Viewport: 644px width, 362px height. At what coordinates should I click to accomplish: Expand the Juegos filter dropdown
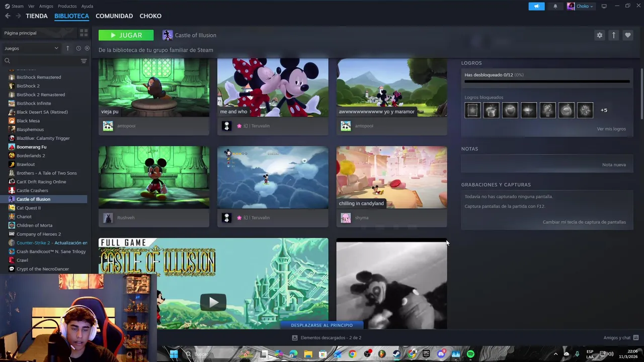(31, 48)
